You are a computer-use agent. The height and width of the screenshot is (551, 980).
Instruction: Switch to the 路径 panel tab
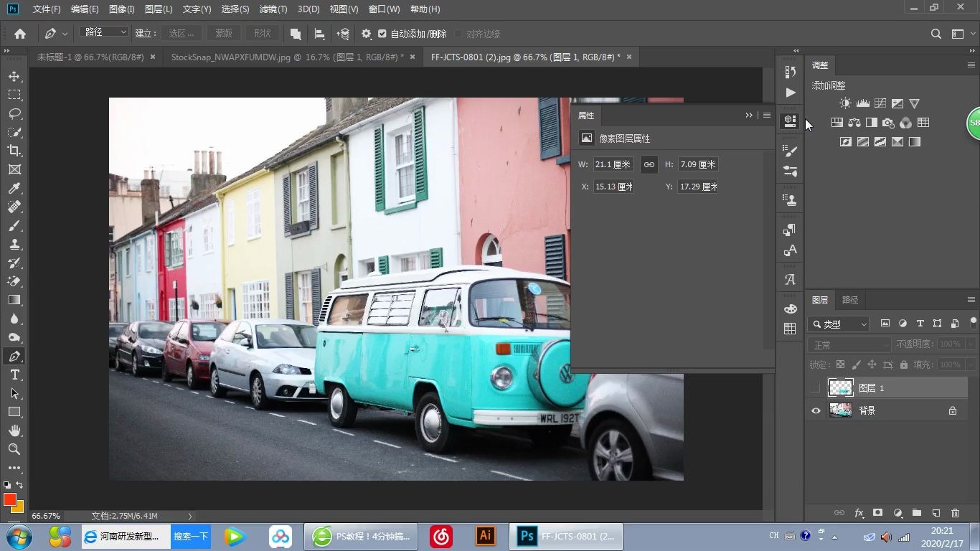pos(850,300)
